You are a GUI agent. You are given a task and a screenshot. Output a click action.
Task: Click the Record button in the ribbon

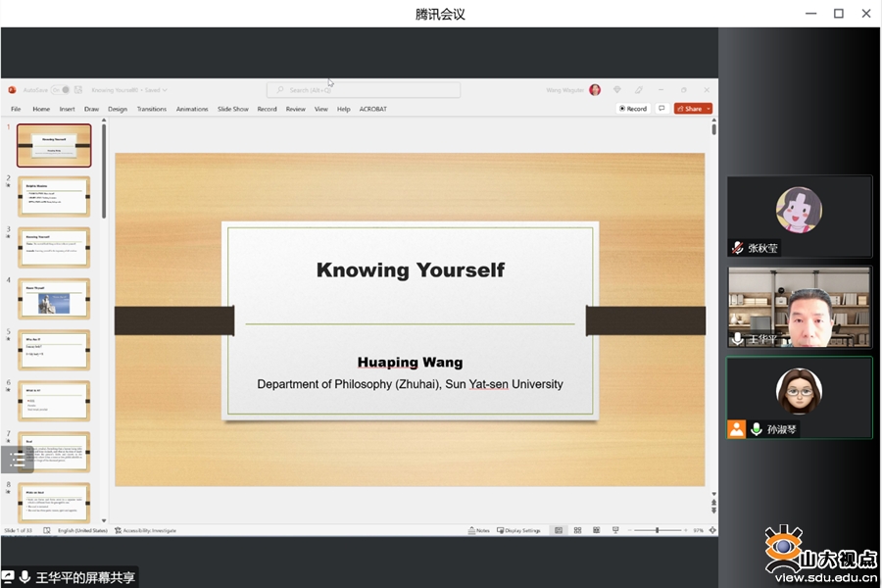(633, 109)
